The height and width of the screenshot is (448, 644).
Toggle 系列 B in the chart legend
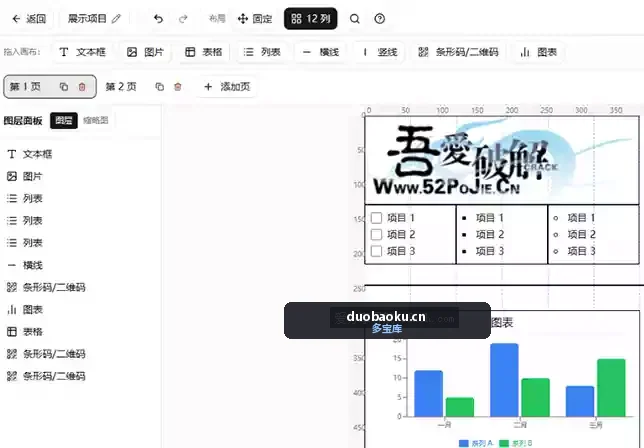tap(516, 443)
